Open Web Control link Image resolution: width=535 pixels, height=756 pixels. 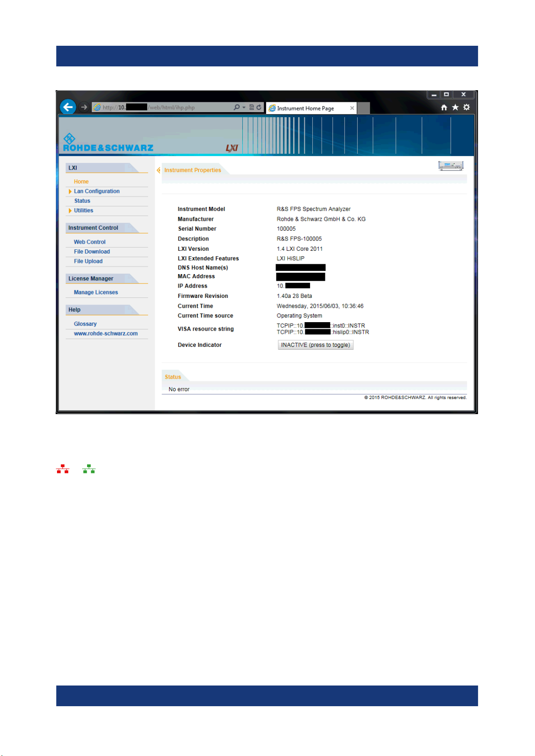(90, 242)
